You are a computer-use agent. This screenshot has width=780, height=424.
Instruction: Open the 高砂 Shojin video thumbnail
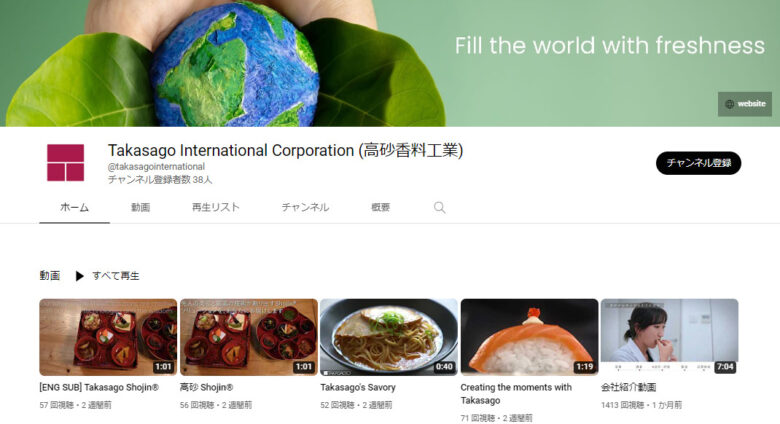249,337
